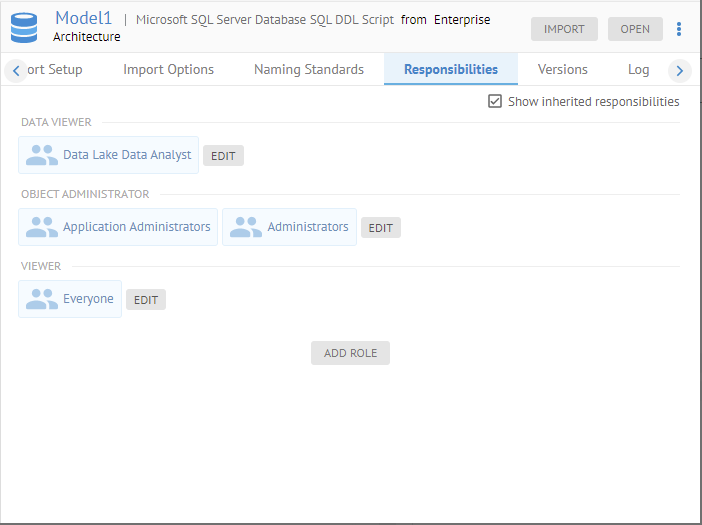Select the Versions tab
Viewport: 702px width, 525px height.
coord(563,69)
